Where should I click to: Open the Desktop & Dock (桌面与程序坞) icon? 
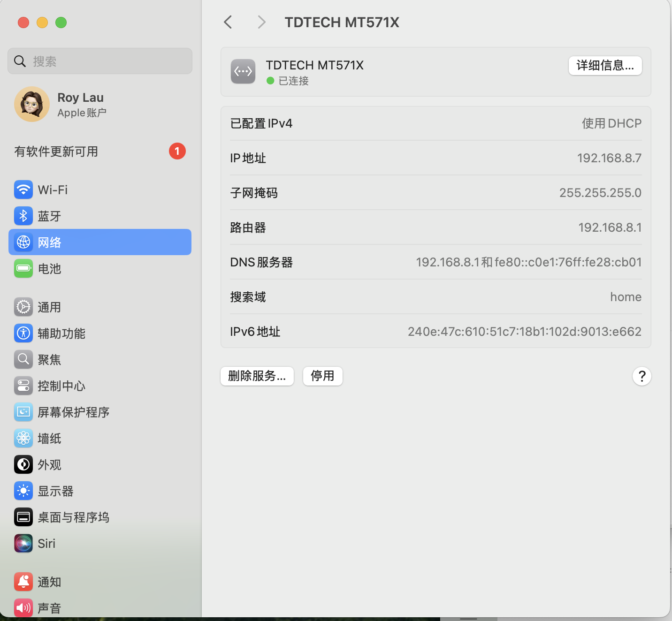(23, 517)
